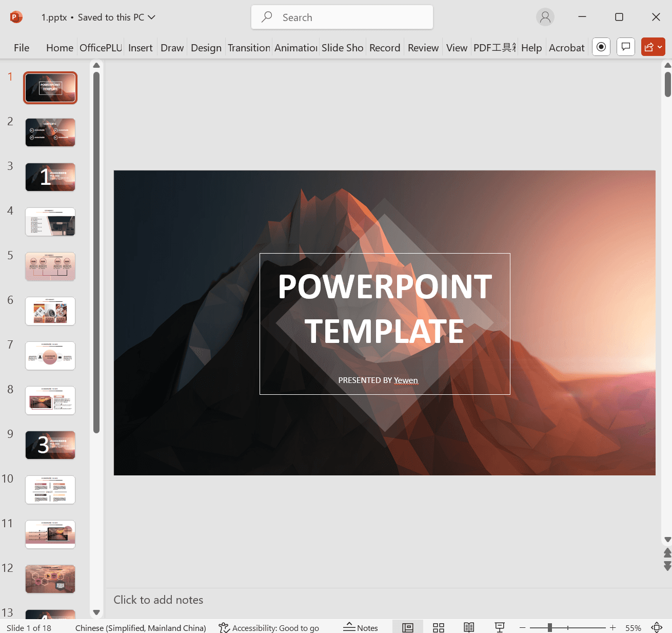This screenshot has width=672, height=633.
Task: Open the PDF tools tab
Action: (x=495, y=48)
